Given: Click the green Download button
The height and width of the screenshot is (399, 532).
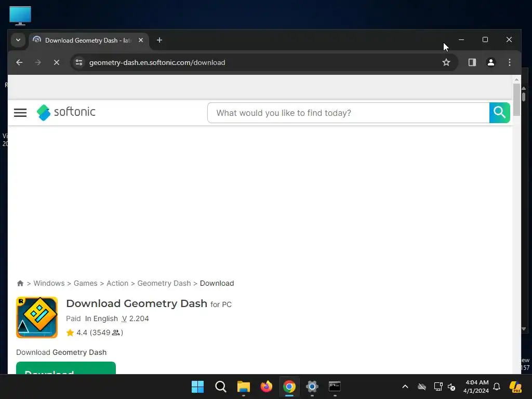Looking at the screenshot, I should (x=66, y=368).
